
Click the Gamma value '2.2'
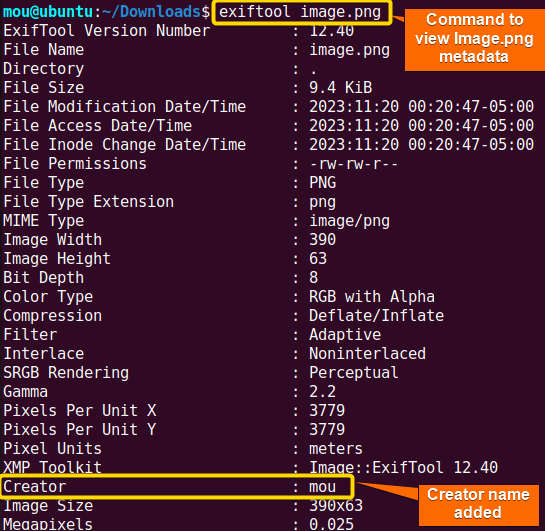[323, 392]
